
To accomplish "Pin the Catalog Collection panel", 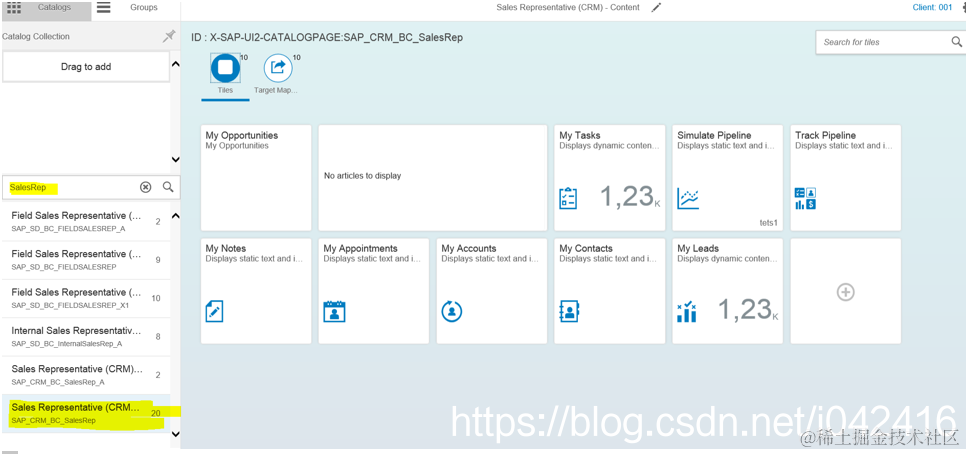I will pos(169,36).
